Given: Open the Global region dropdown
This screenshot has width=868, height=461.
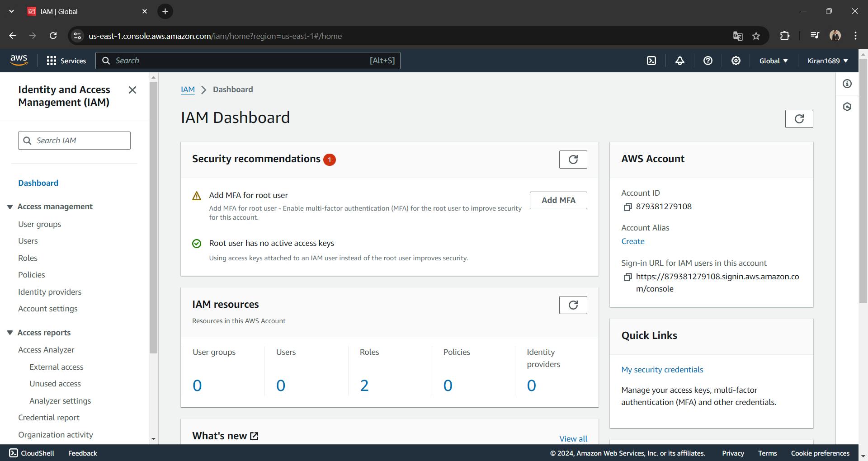Looking at the screenshot, I should pos(773,61).
